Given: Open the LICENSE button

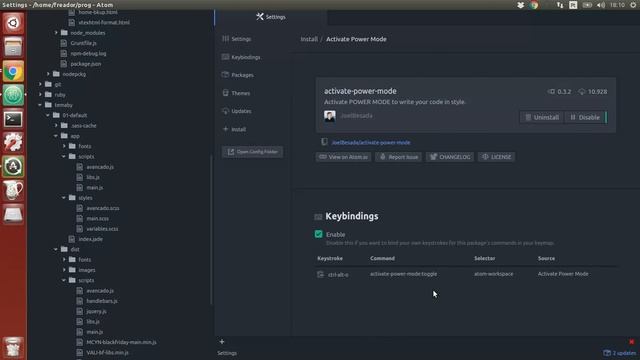Looking at the screenshot, I should pos(496,157).
